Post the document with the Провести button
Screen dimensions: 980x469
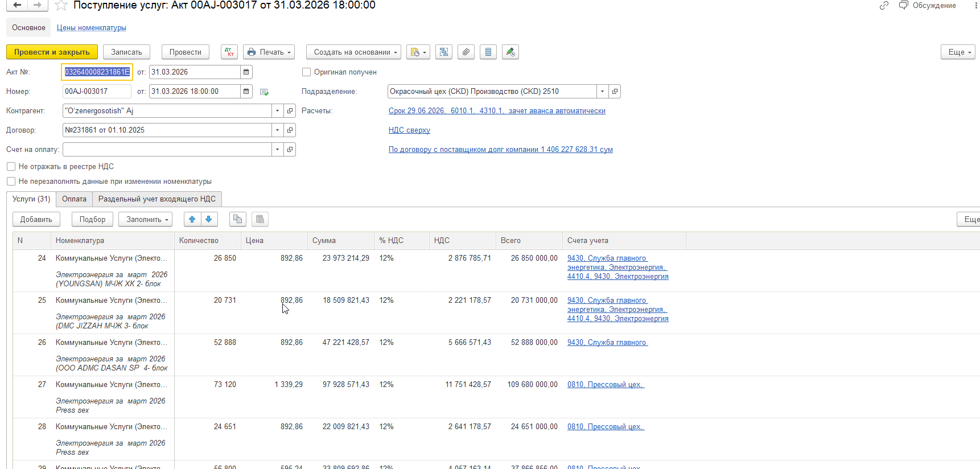186,52
